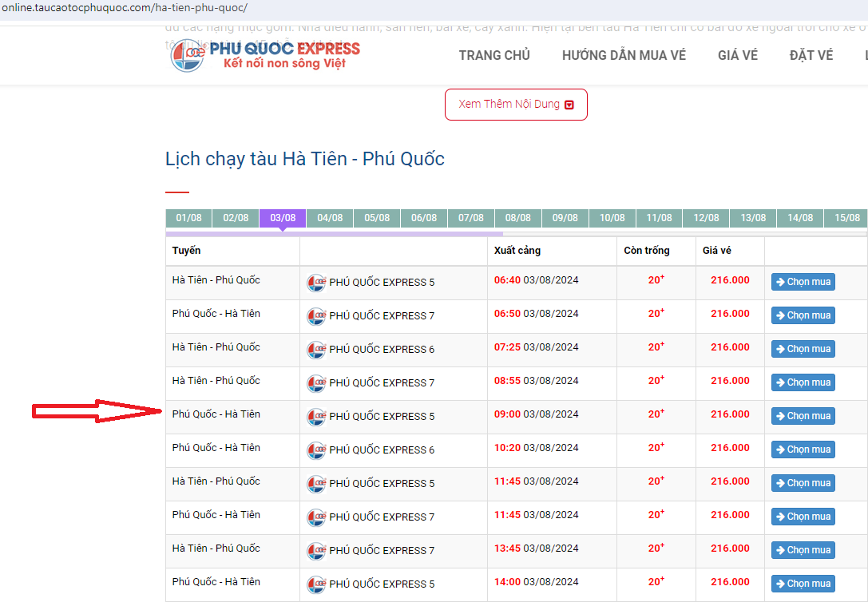Click the 14:00 03/08/2024 departure time
This screenshot has height=606, width=868.
tap(536, 582)
